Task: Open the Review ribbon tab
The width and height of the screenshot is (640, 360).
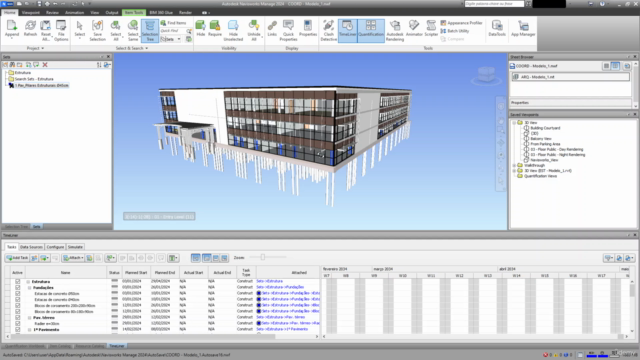Action: click(52, 13)
